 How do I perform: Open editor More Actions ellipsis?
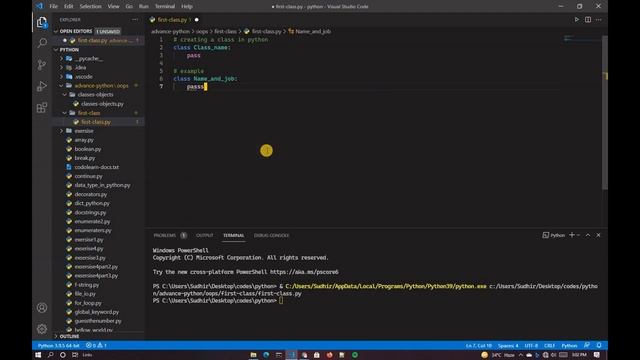pos(598,20)
